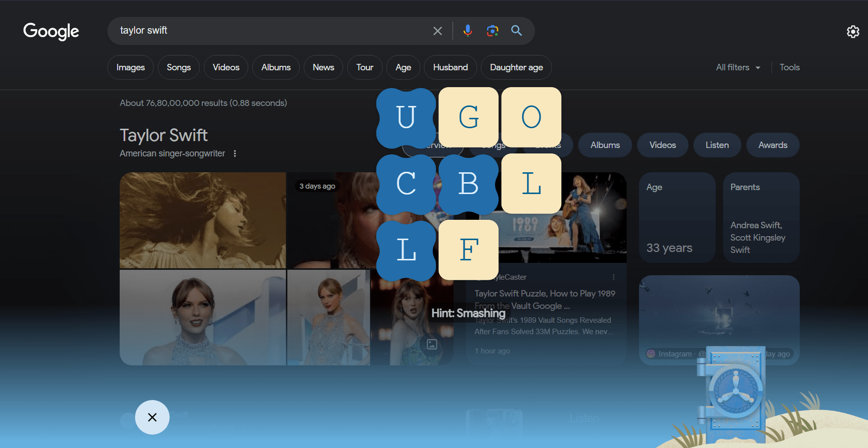Open the News filter

click(x=323, y=67)
